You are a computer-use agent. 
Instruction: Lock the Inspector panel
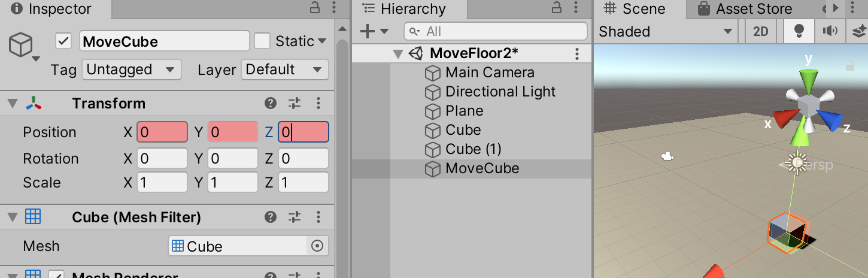315,8
